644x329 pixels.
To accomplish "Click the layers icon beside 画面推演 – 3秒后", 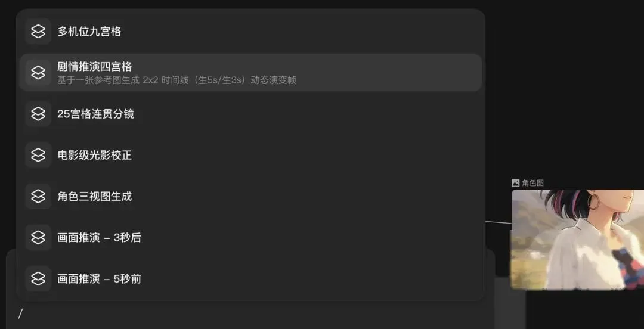I will click(38, 237).
